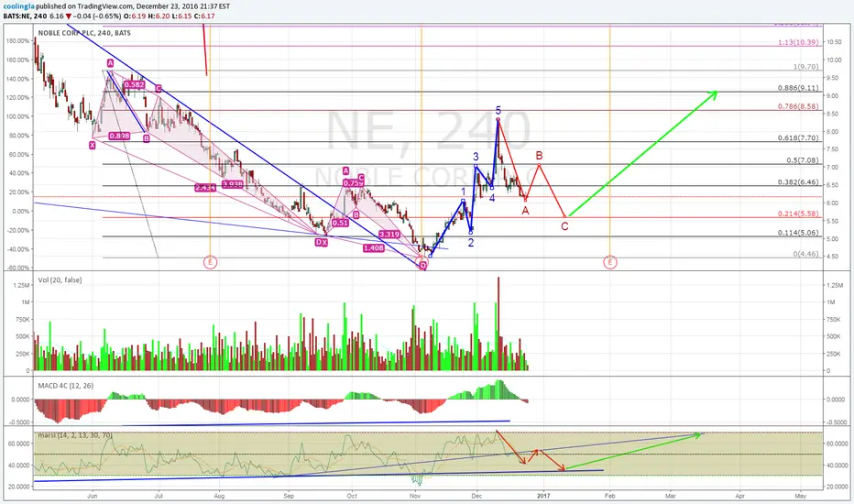Click the Oct label on the time axis

(352, 496)
